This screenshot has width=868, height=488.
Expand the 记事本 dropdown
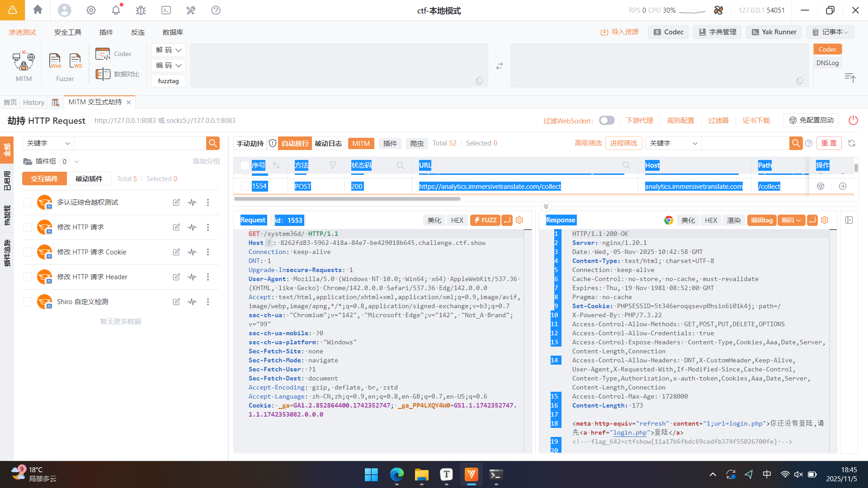tap(831, 32)
